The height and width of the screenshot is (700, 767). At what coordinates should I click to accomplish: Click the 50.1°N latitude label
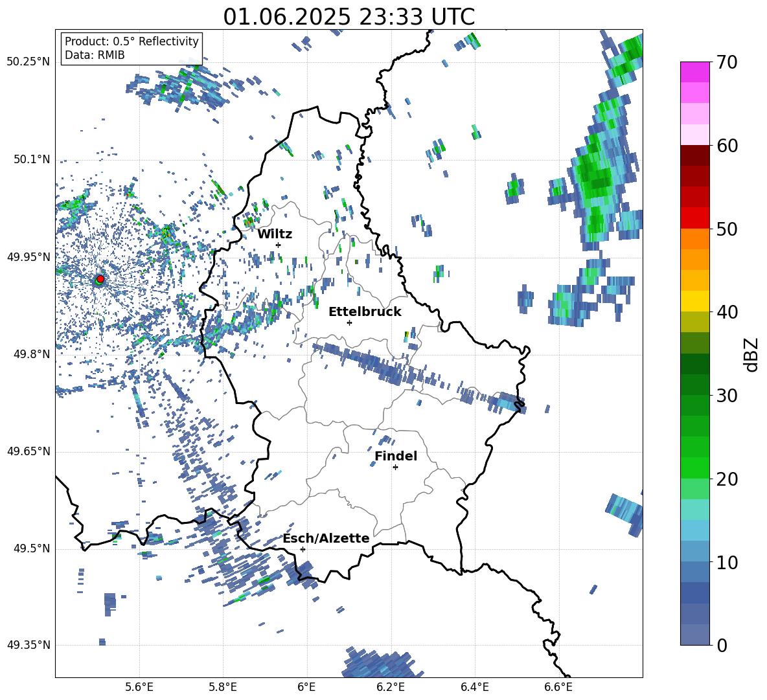[x=32, y=159]
